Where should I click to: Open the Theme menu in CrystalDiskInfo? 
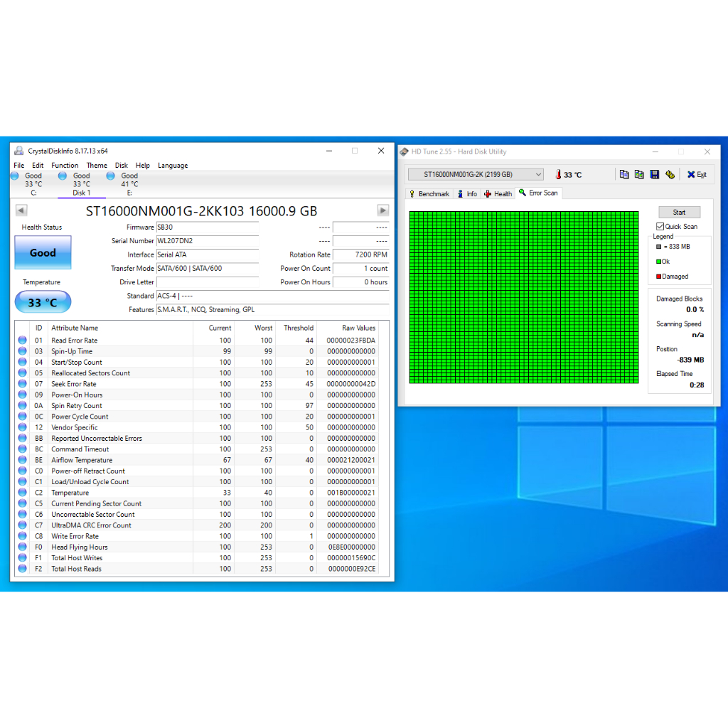click(97, 166)
